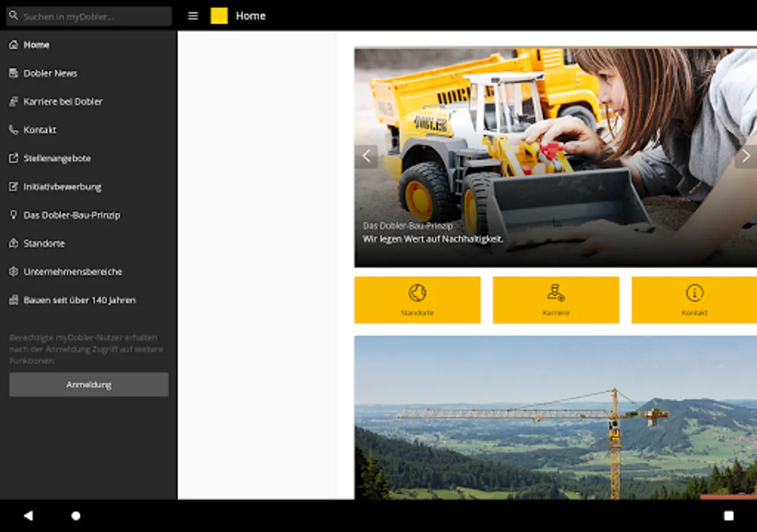Click the Anmeldung button
The width and height of the screenshot is (757, 532).
coord(89,385)
